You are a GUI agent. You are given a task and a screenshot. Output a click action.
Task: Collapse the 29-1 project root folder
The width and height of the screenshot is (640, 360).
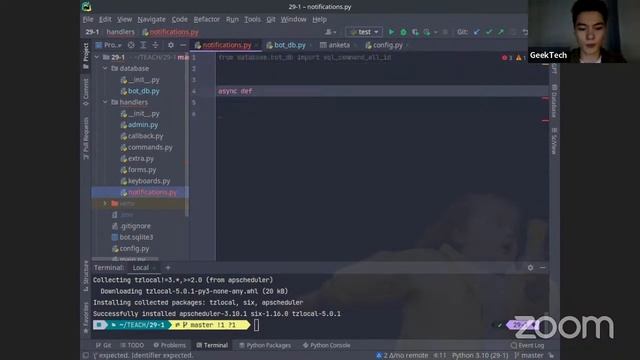click(97, 58)
